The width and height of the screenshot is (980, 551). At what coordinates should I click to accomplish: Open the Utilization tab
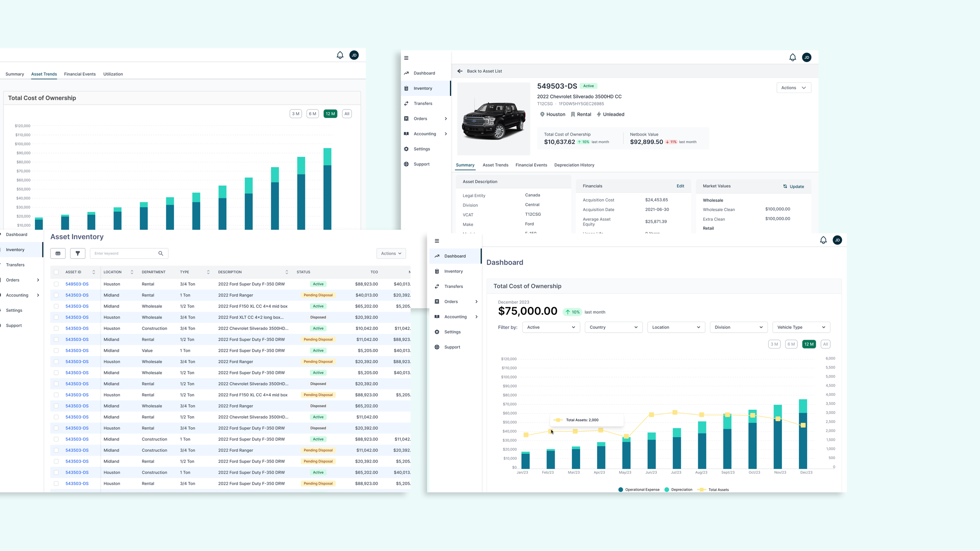(113, 74)
